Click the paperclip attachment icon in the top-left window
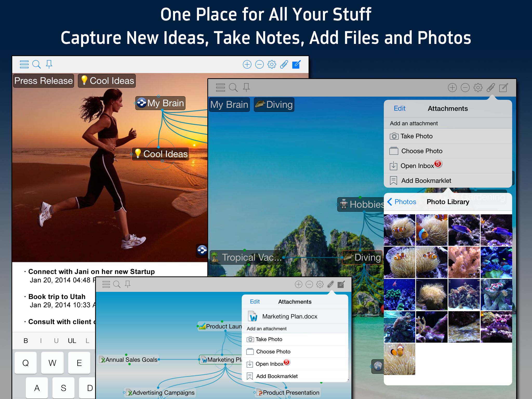 (284, 64)
